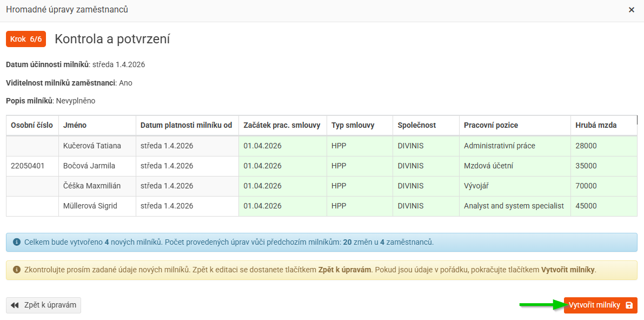The width and height of the screenshot is (644, 320).
Task: Click the Vývojář position cell
Action: point(476,186)
